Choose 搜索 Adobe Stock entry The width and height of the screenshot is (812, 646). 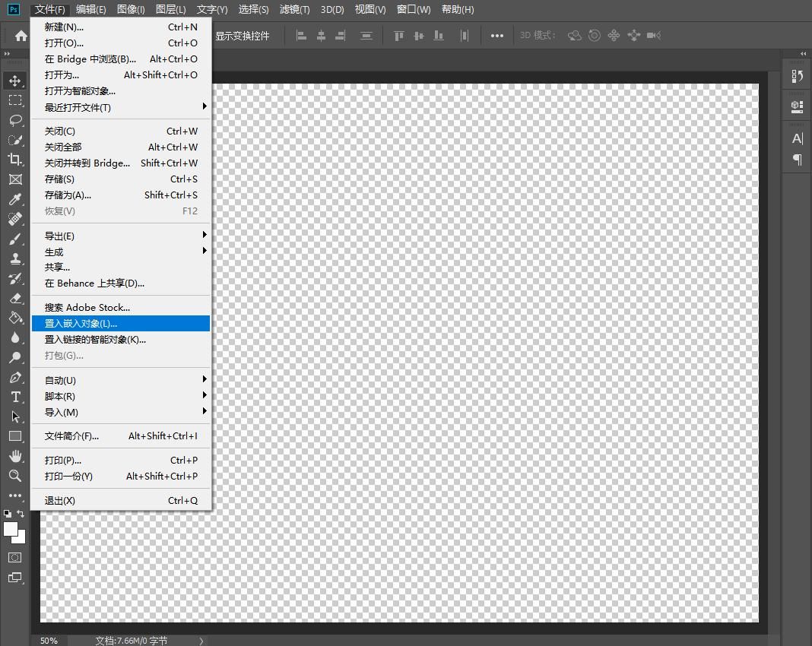(121, 308)
